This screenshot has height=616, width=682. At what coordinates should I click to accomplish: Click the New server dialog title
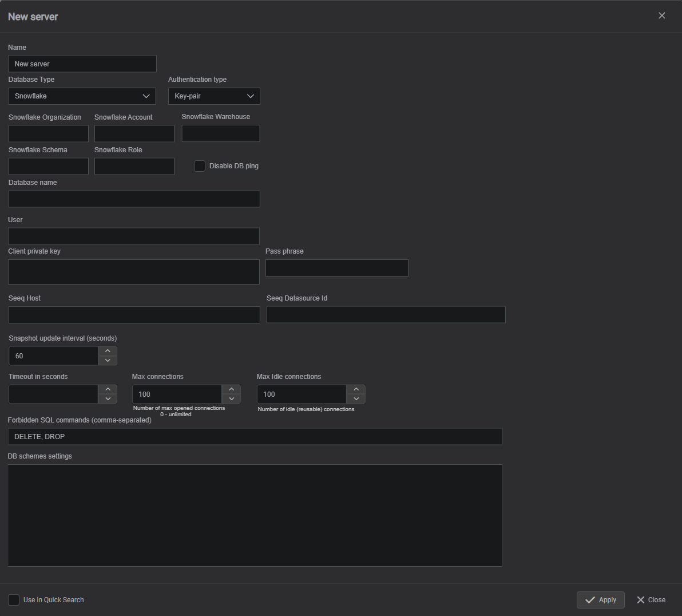pos(32,16)
